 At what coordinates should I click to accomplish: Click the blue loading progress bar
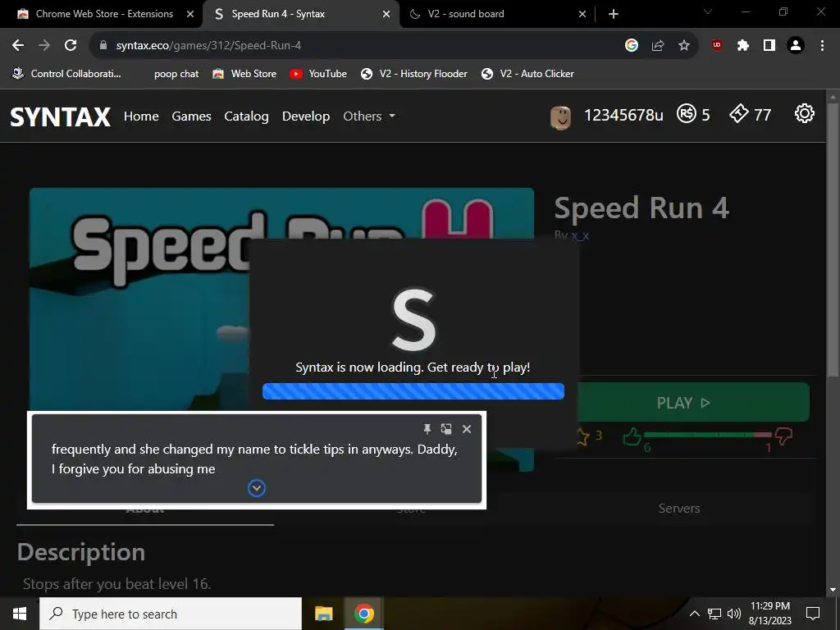click(x=413, y=391)
